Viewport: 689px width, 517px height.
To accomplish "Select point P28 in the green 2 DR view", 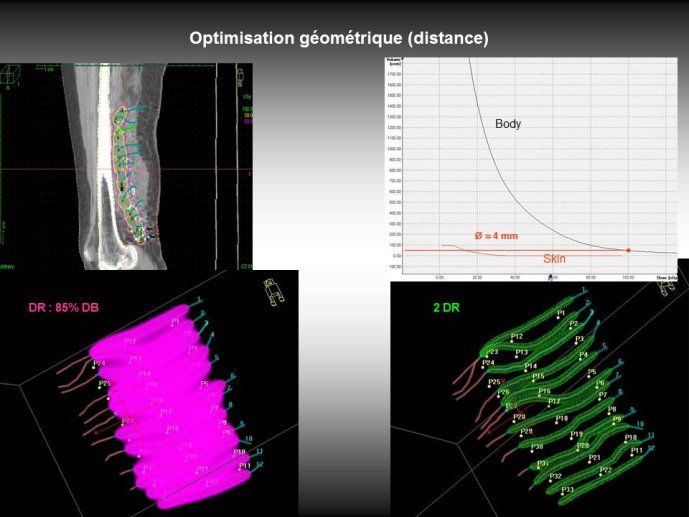I will pyautogui.click(x=519, y=416).
